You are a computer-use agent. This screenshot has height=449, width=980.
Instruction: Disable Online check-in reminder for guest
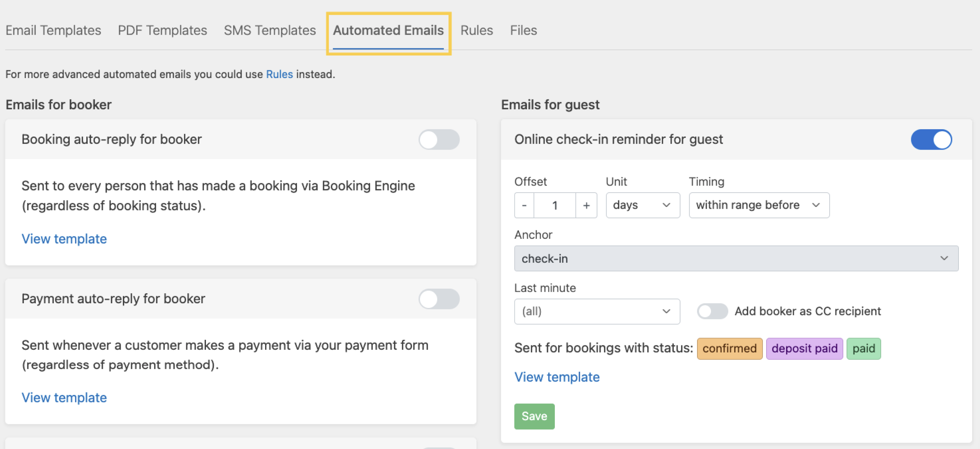click(931, 140)
